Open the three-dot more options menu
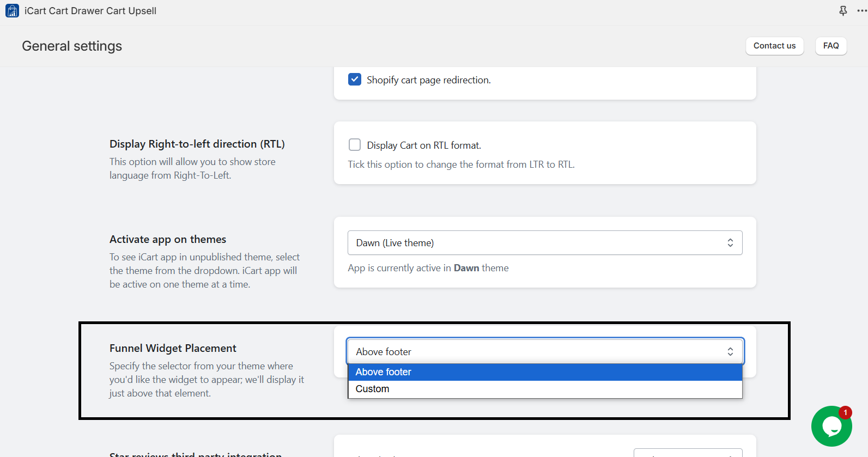The image size is (868, 457). point(862,11)
